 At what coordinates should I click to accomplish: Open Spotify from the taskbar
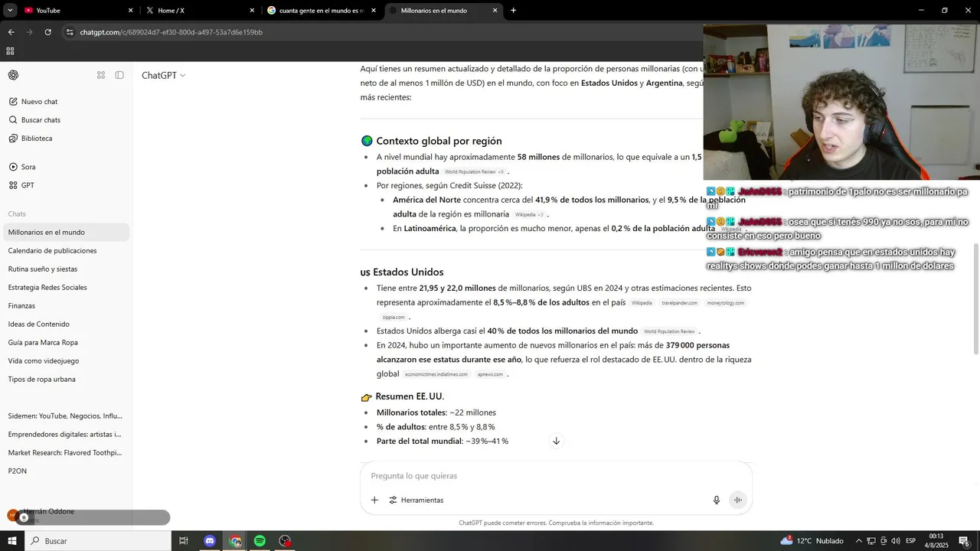(260, 541)
